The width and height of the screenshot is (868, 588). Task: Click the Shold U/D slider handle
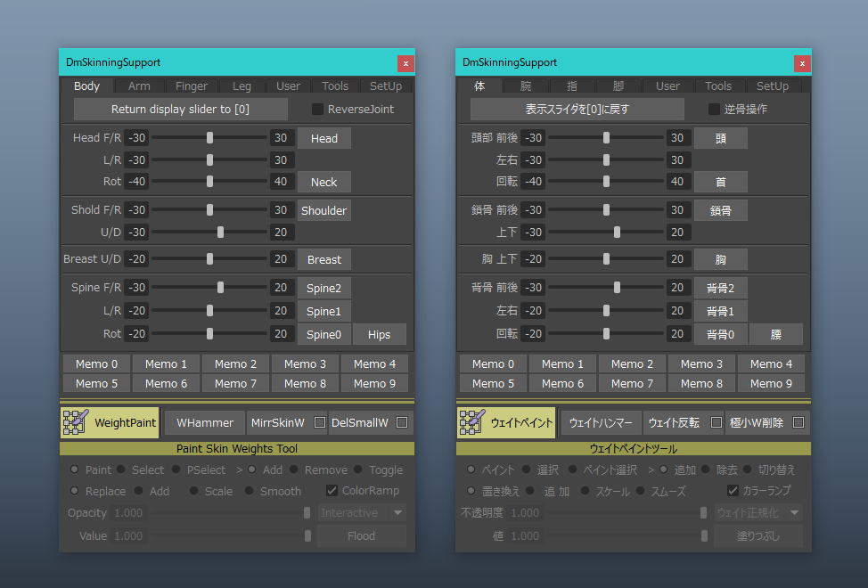pos(220,233)
